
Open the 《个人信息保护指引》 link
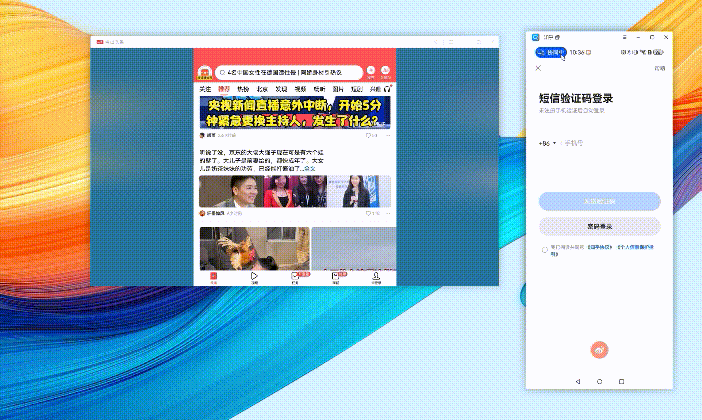point(636,247)
